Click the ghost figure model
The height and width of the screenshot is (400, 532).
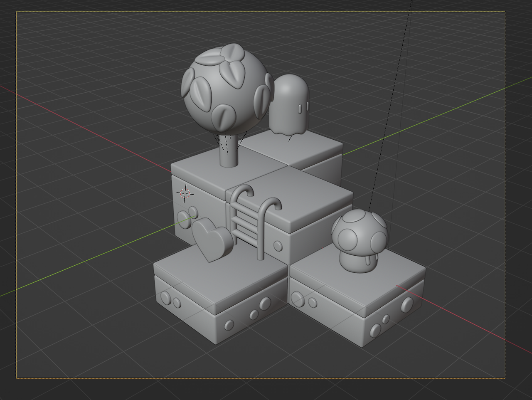click(x=289, y=105)
